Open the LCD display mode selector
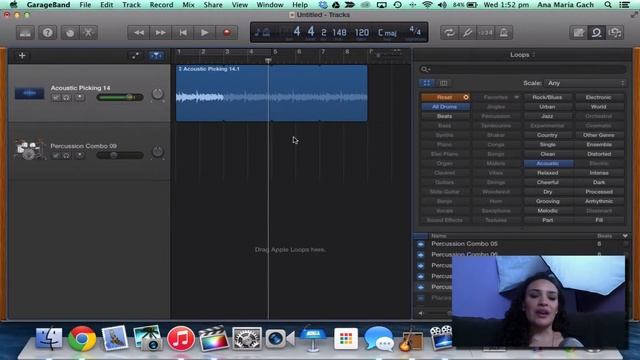This screenshot has width=640, height=360. 262,32
